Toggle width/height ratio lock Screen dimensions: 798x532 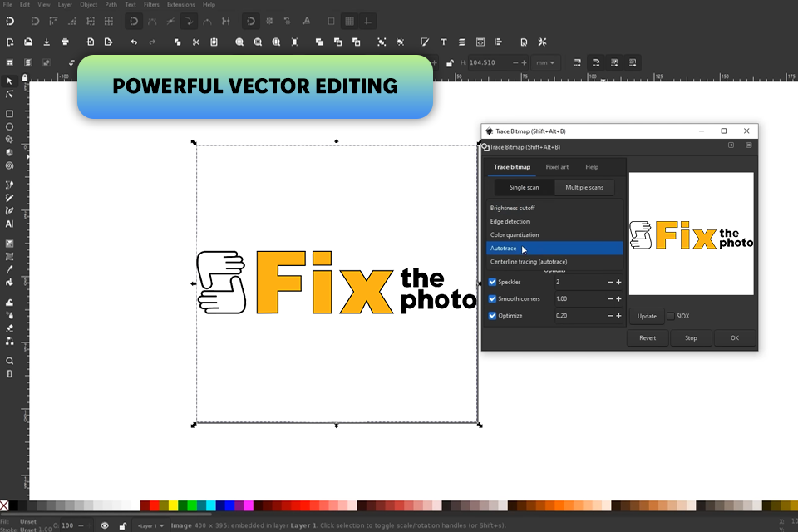[450, 63]
